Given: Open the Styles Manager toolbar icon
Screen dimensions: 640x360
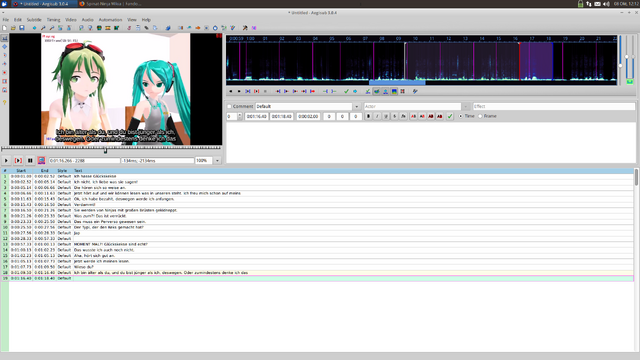Looking at the screenshot, I should pos(129,28).
